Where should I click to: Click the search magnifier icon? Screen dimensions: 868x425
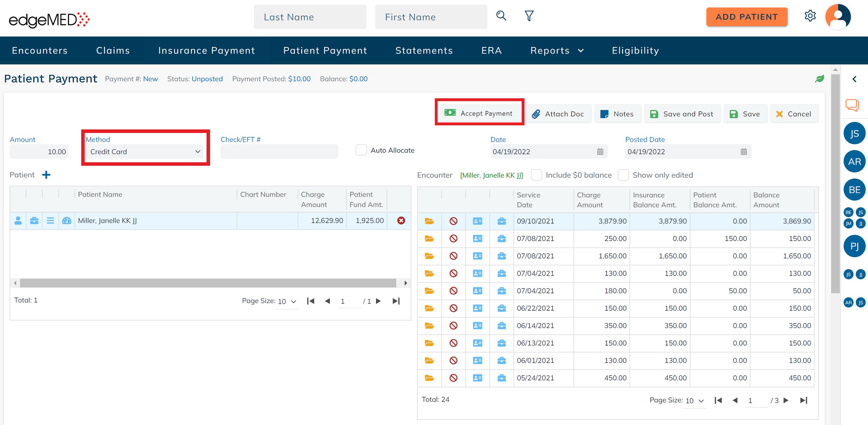coord(501,16)
